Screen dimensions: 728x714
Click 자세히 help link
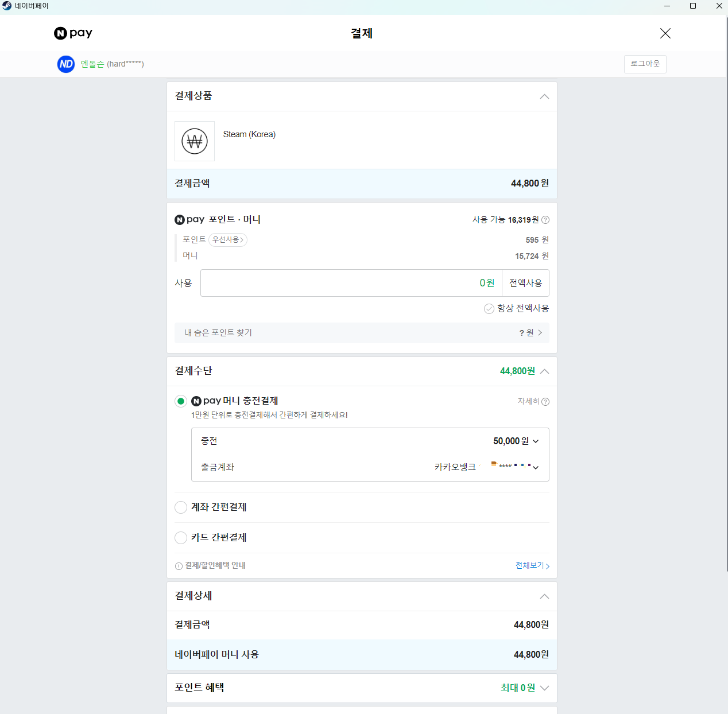[533, 401]
